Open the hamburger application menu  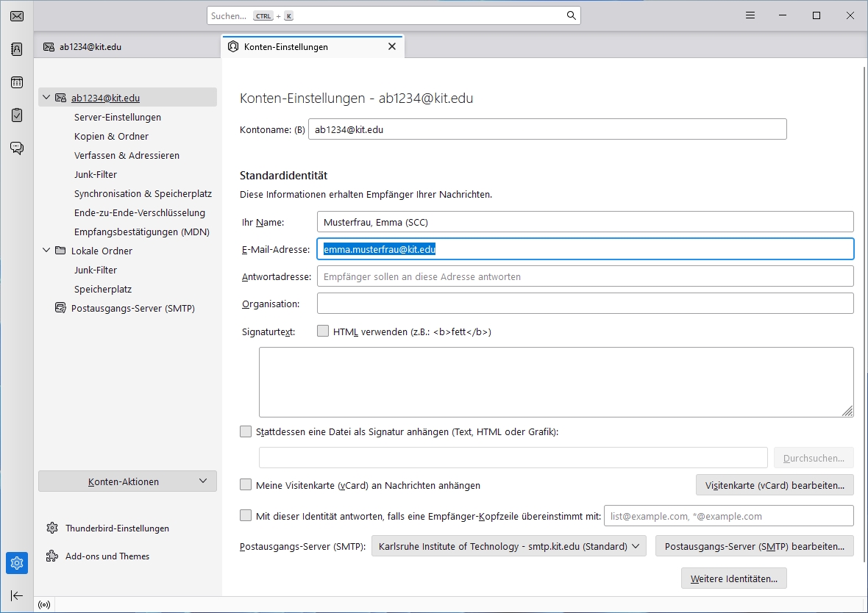click(x=750, y=15)
